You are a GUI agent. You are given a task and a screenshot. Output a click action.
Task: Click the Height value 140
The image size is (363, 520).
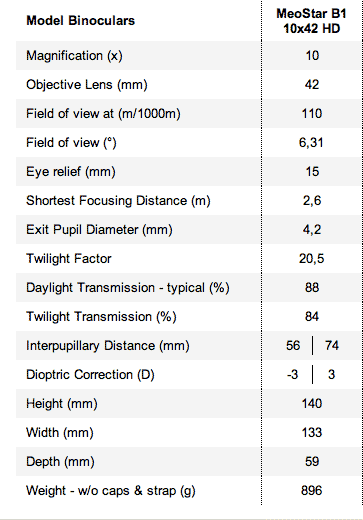pos(312,404)
